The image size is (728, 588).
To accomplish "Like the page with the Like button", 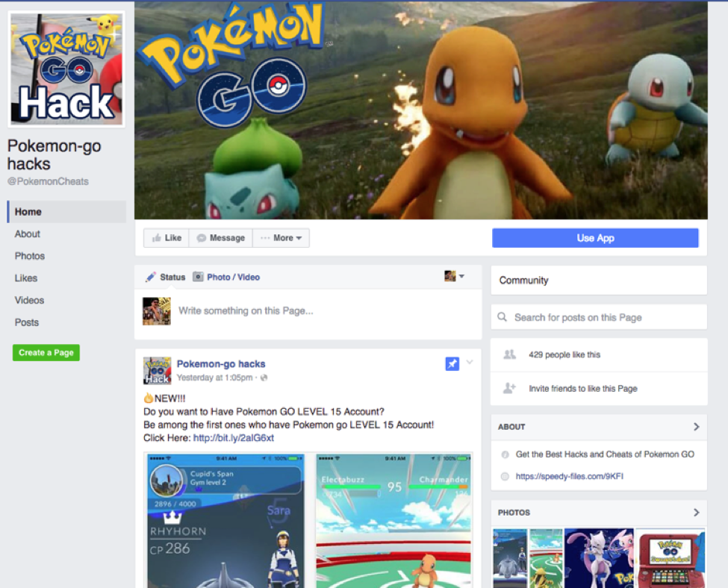I will [x=167, y=238].
